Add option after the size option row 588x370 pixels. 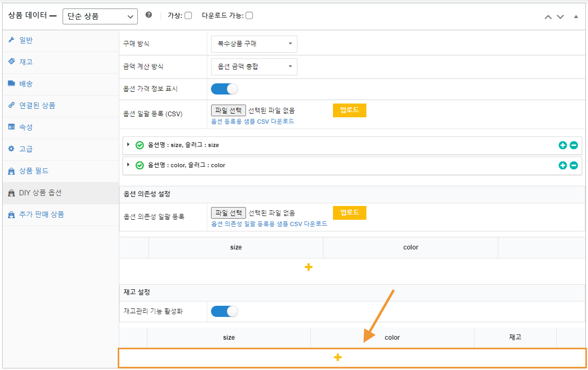tap(563, 145)
